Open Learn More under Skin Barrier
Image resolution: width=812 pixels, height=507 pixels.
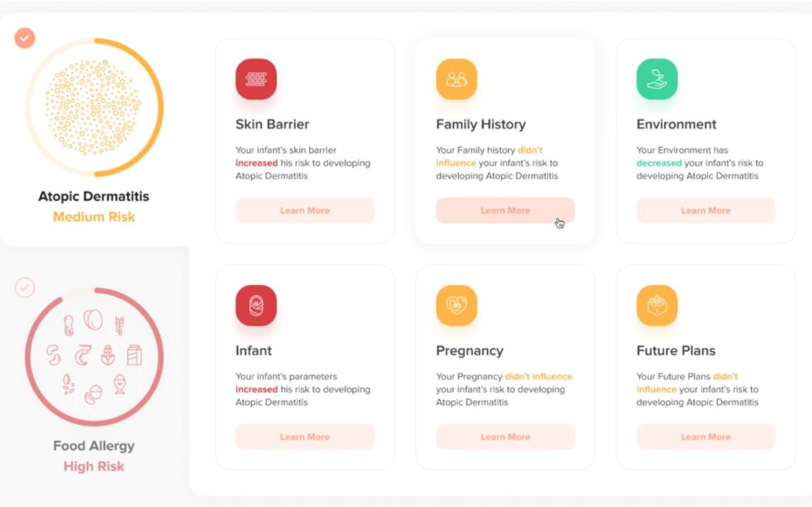tap(304, 210)
